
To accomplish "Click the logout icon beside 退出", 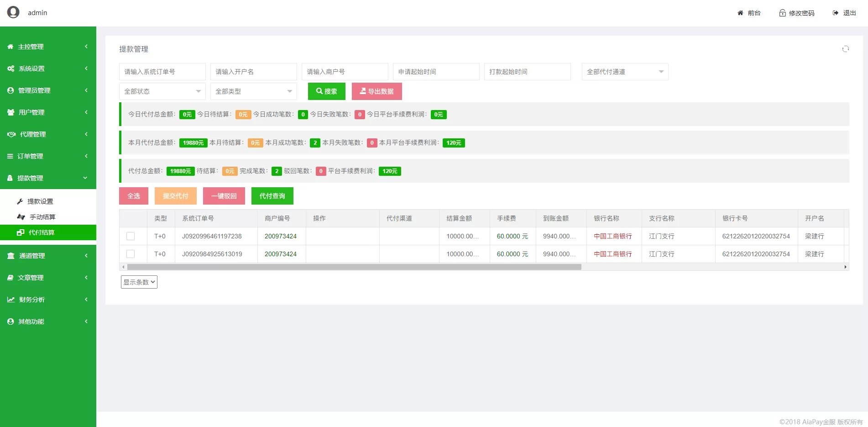I will point(835,13).
